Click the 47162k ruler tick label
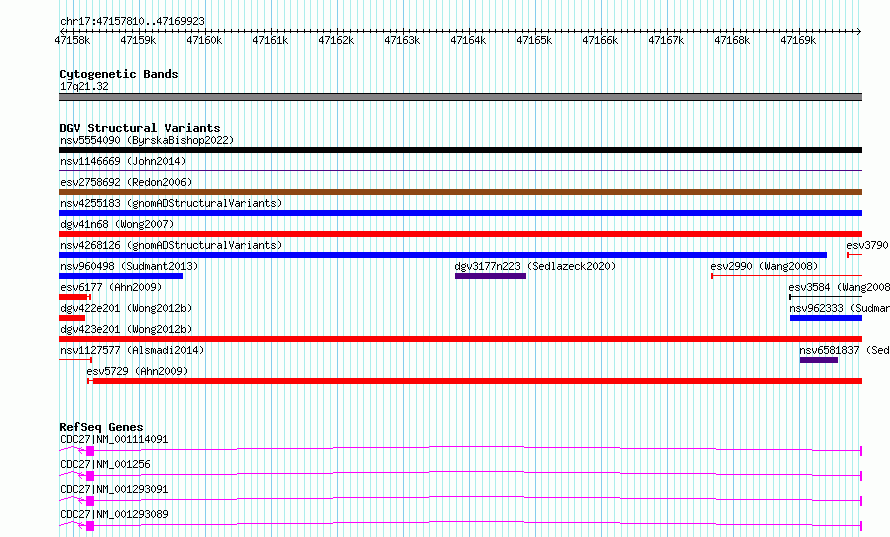 [x=336, y=40]
